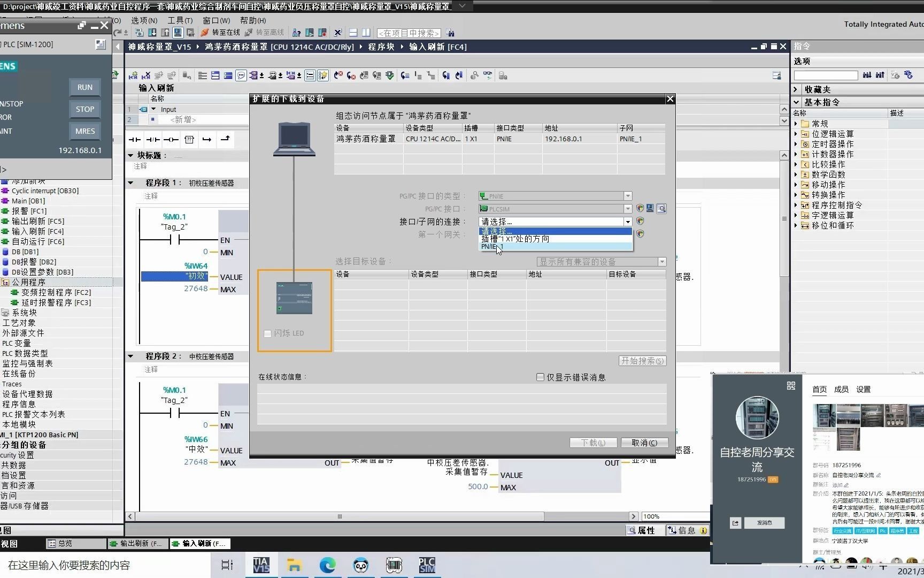Open PLCSIM from the taskbar
The height and width of the screenshot is (578, 924).
(x=427, y=565)
